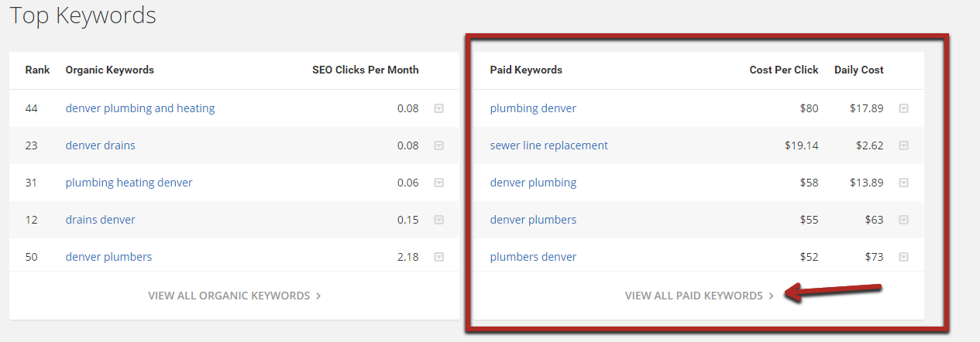This screenshot has width=980, height=342.
Task: Open dropdown icon for 'sewer line replacement' row
Action: 903,145
